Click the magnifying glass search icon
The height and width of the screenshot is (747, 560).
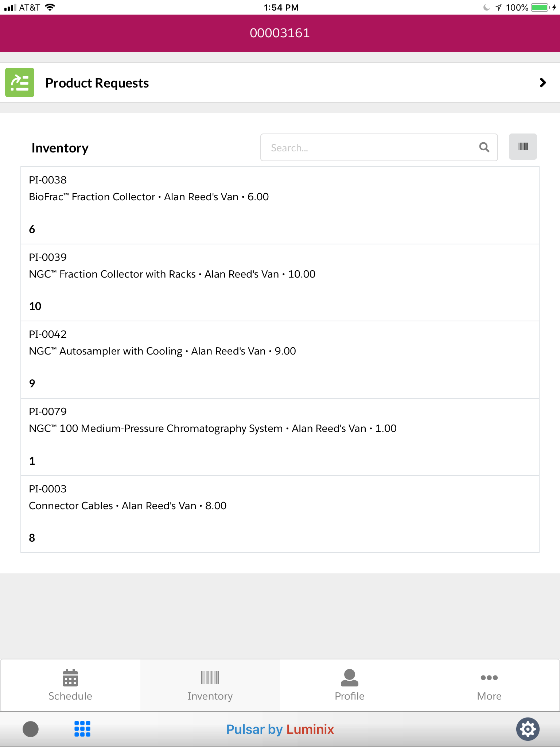point(484,147)
